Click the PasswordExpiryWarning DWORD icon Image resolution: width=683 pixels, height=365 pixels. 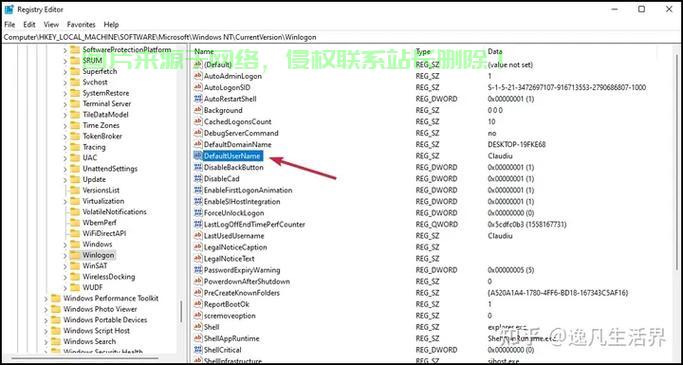(198, 270)
